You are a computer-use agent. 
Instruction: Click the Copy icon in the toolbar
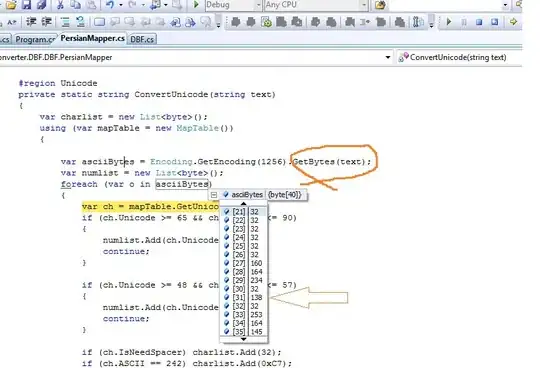click(75, 4)
